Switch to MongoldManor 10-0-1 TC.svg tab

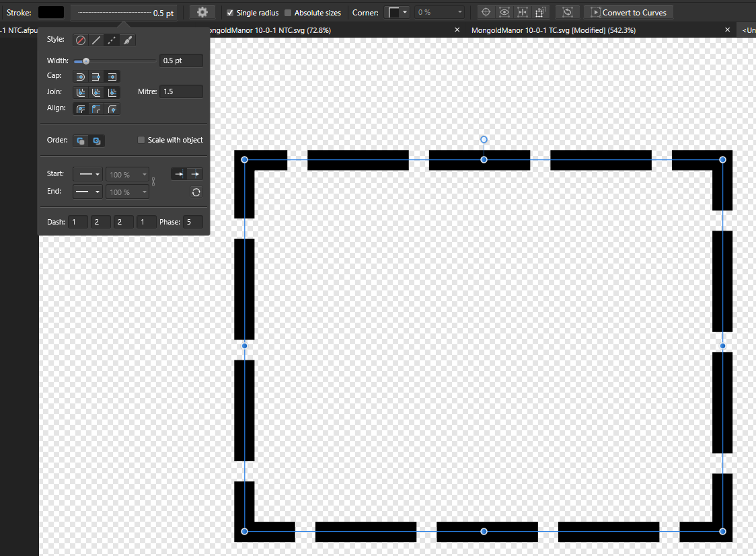(x=553, y=30)
